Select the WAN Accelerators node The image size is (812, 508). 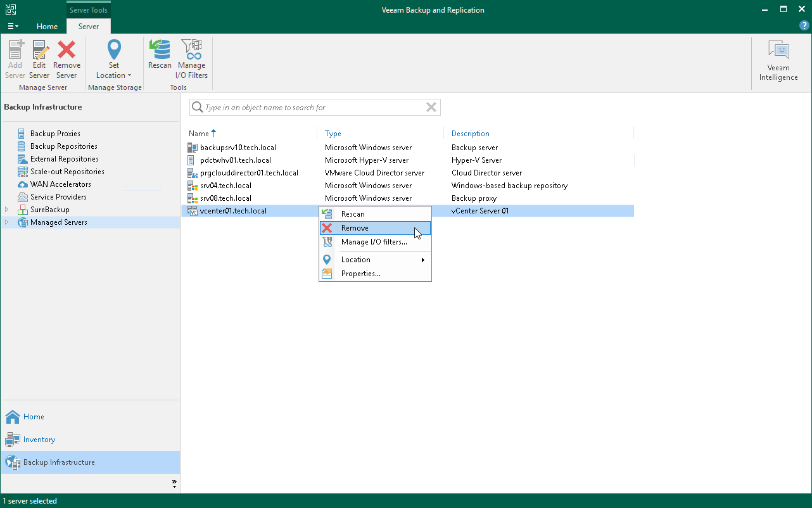(60, 184)
